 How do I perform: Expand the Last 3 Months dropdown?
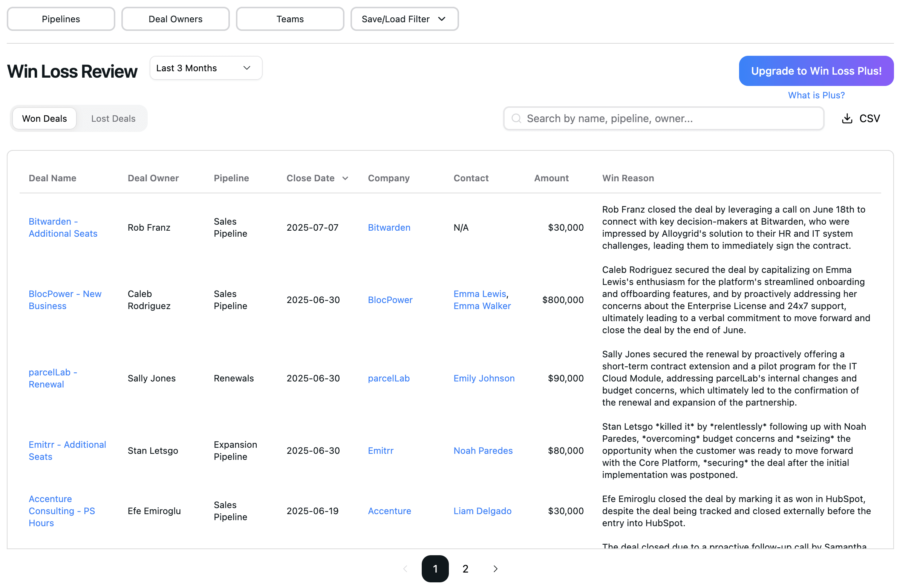206,68
